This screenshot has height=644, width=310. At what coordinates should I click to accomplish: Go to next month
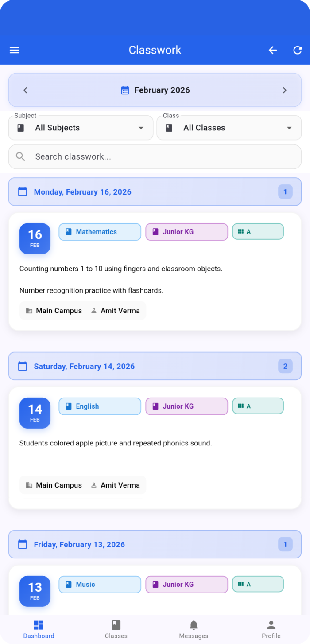[x=285, y=90]
